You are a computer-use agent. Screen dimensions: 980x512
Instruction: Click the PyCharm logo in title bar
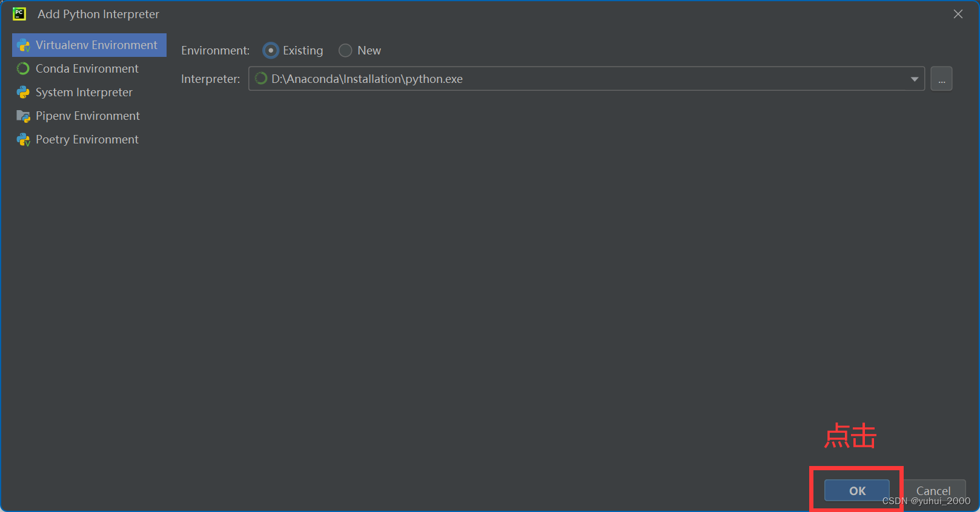coord(19,13)
